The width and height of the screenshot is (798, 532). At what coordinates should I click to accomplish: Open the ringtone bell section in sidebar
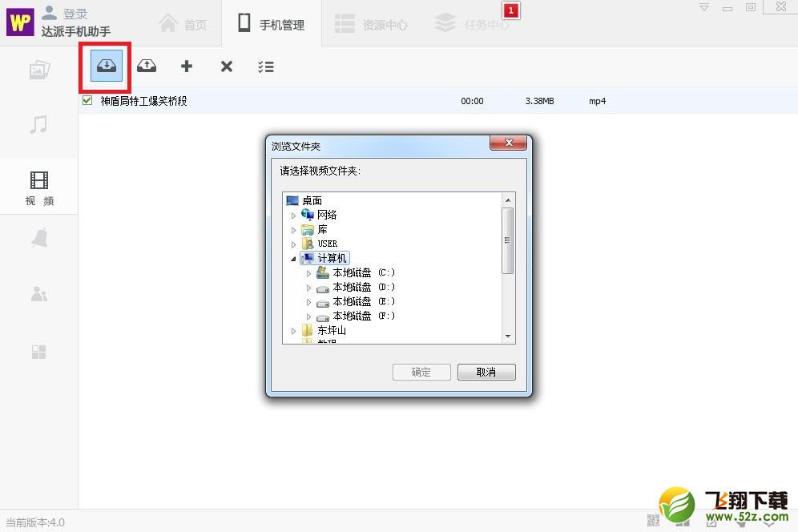[x=39, y=238]
